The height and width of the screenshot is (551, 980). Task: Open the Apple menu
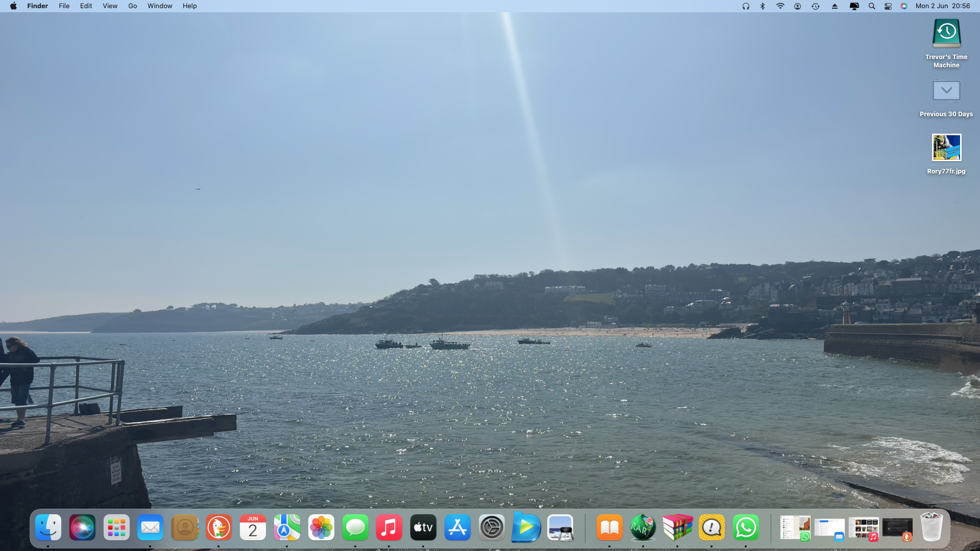pos(13,6)
